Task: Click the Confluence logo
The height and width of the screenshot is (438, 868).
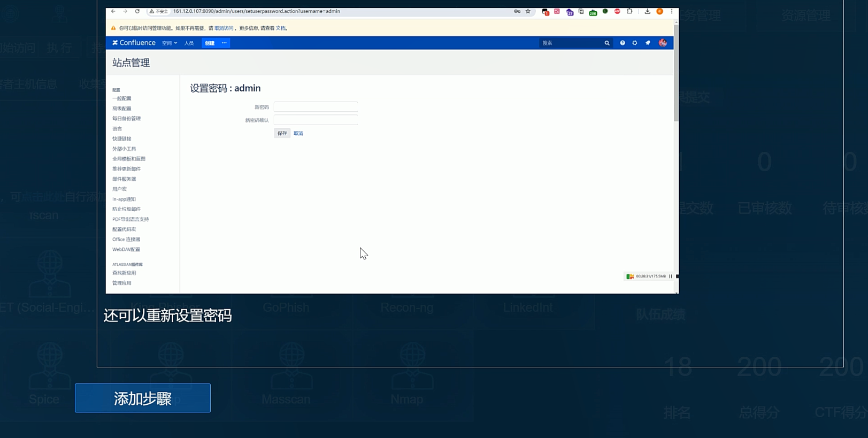Action: click(134, 43)
